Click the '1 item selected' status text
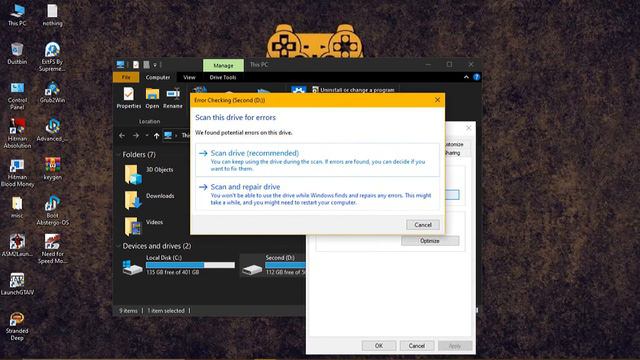The height and width of the screenshot is (360, 640). pyautogui.click(x=166, y=311)
